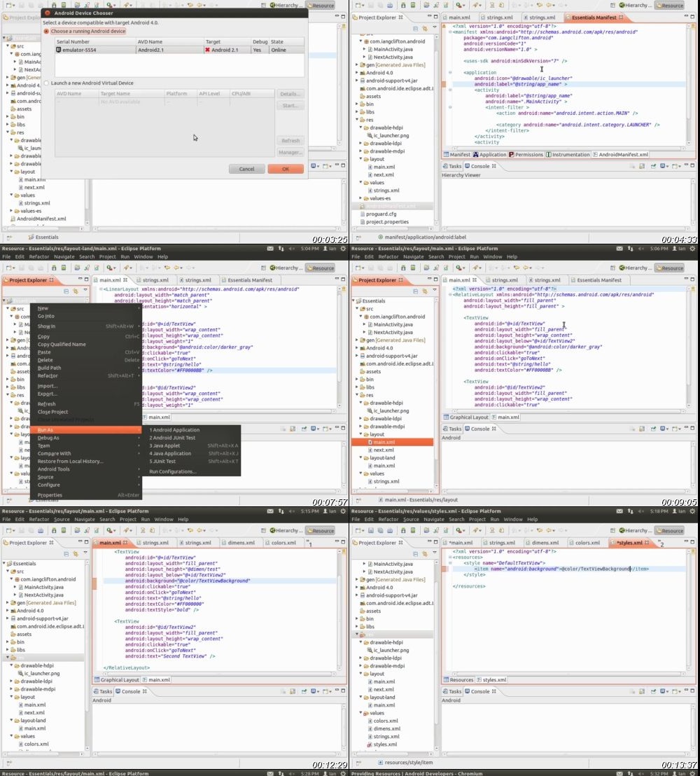Switch to Hierarchy perspective in 00:09:05 frame

click(x=636, y=268)
